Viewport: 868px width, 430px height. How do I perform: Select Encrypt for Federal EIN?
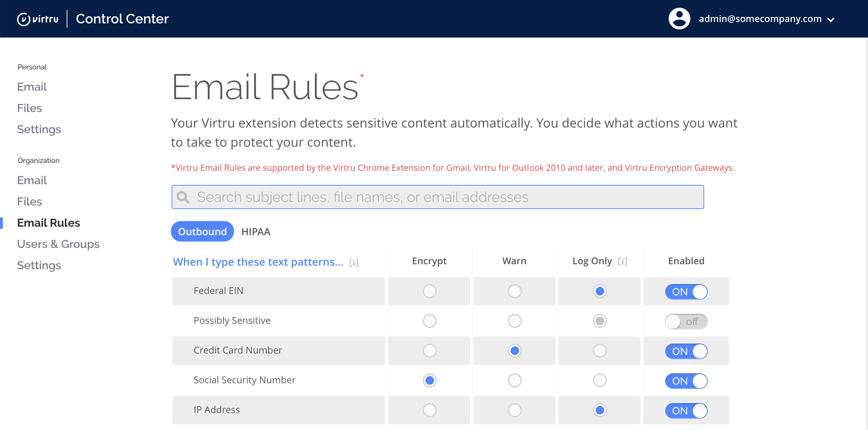pos(429,291)
